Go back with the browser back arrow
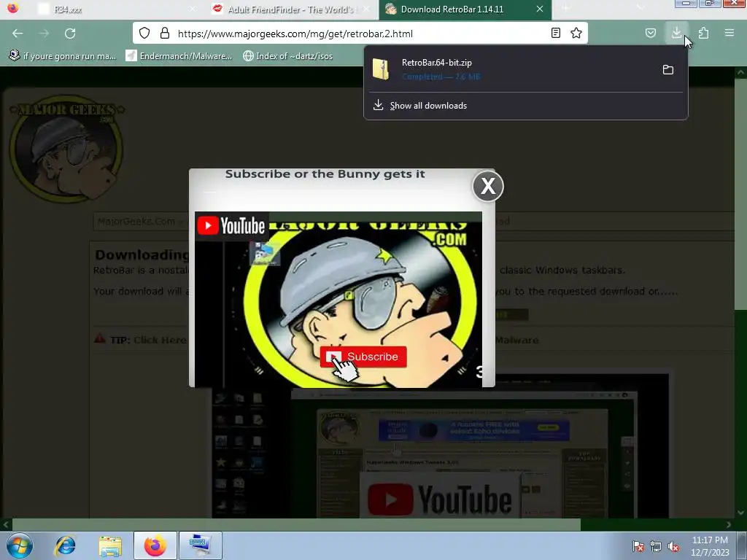The image size is (747, 560). [18, 34]
